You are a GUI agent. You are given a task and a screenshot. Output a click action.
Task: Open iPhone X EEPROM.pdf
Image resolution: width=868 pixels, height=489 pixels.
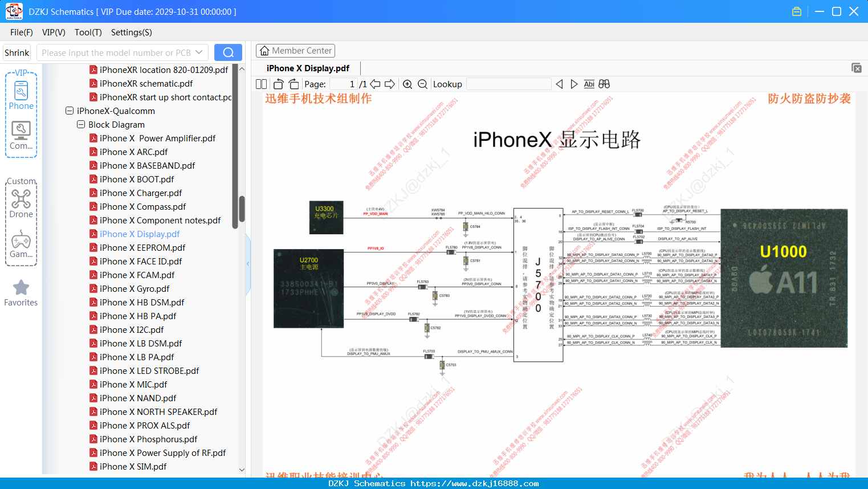(142, 247)
